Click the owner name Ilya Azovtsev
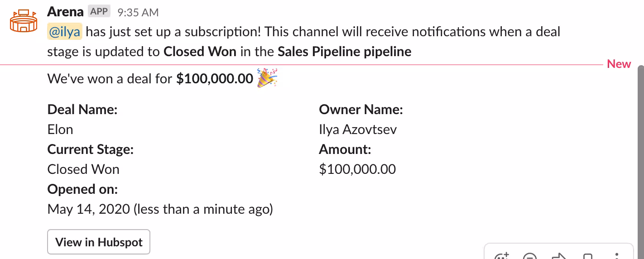 [x=358, y=129]
